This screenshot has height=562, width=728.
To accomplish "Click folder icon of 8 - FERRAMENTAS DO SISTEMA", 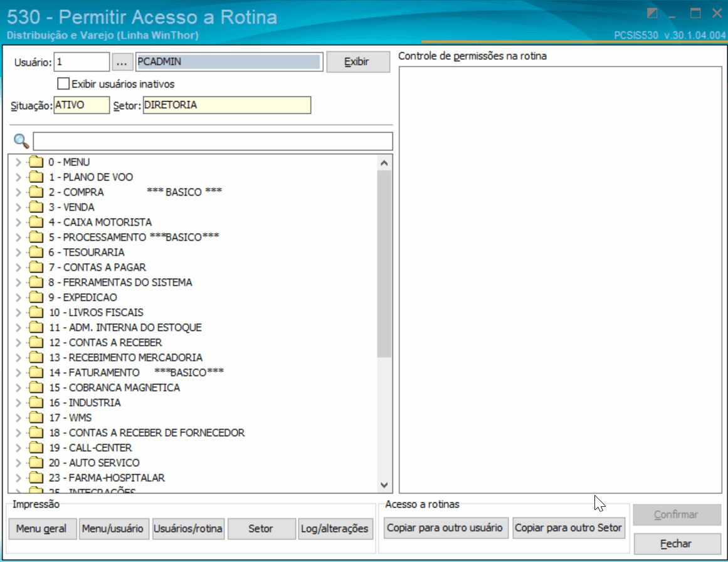I will [x=36, y=282].
